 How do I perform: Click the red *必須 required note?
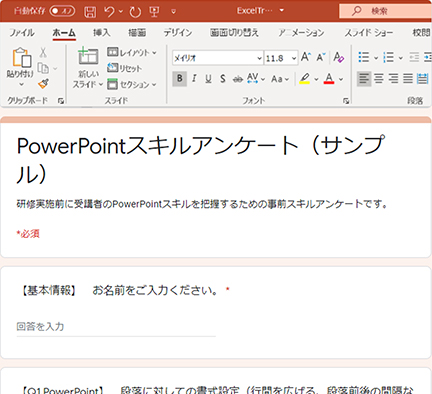click(x=28, y=234)
